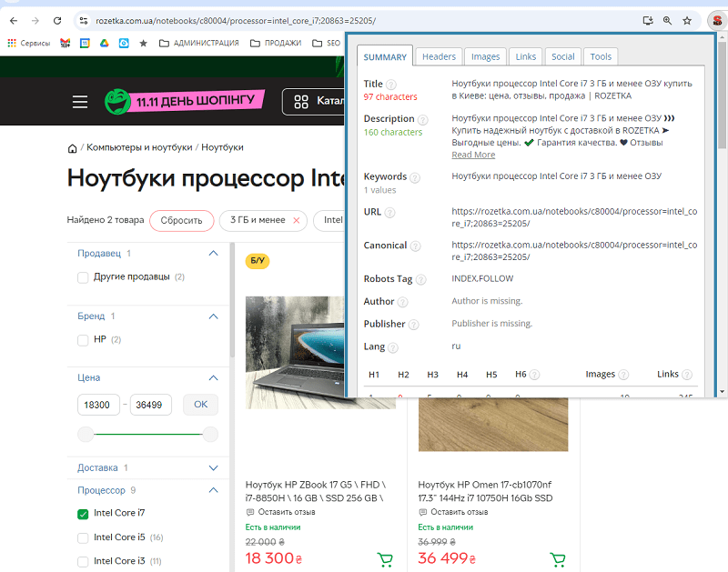Open Оставить отзыв under HP Omen

[x=459, y=512]
